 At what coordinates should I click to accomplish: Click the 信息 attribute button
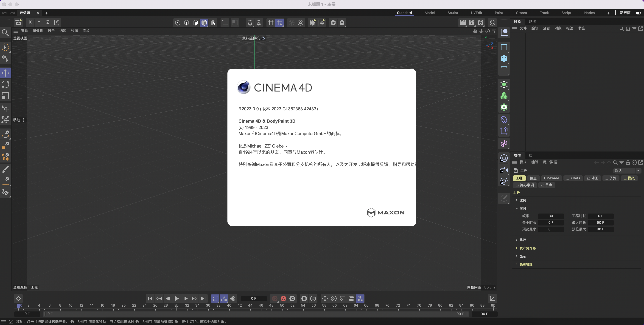coord(533,178)
